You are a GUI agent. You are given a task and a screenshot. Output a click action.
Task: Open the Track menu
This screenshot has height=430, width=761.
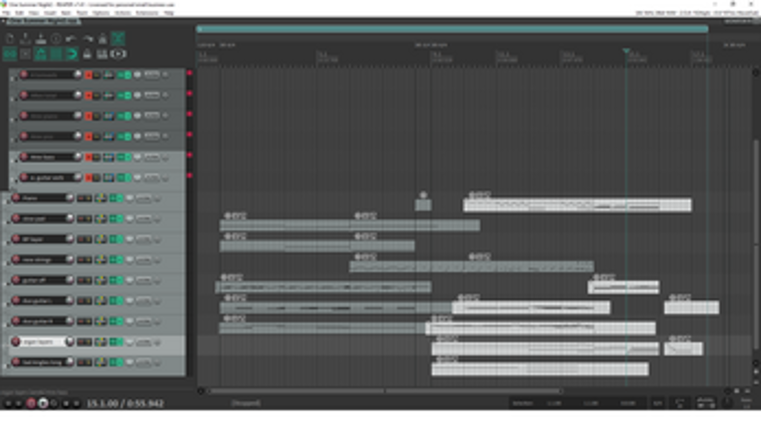[81, 13]
